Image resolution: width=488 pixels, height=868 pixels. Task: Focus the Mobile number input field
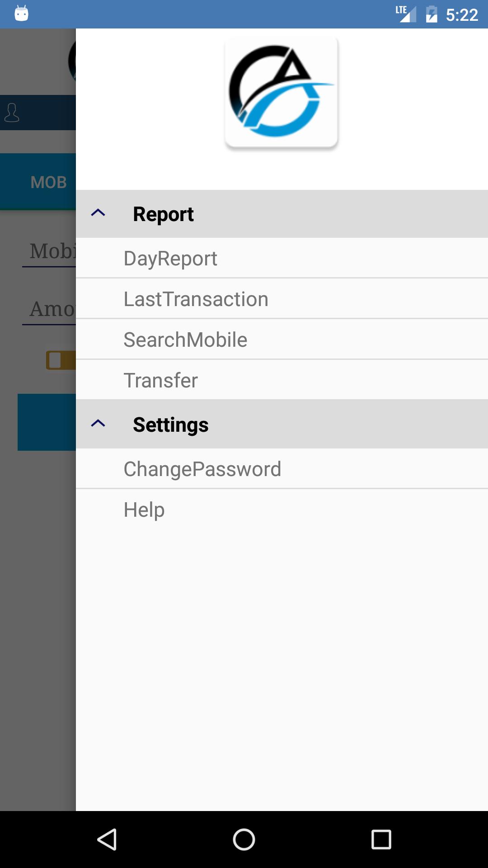[x=50, y=252]
